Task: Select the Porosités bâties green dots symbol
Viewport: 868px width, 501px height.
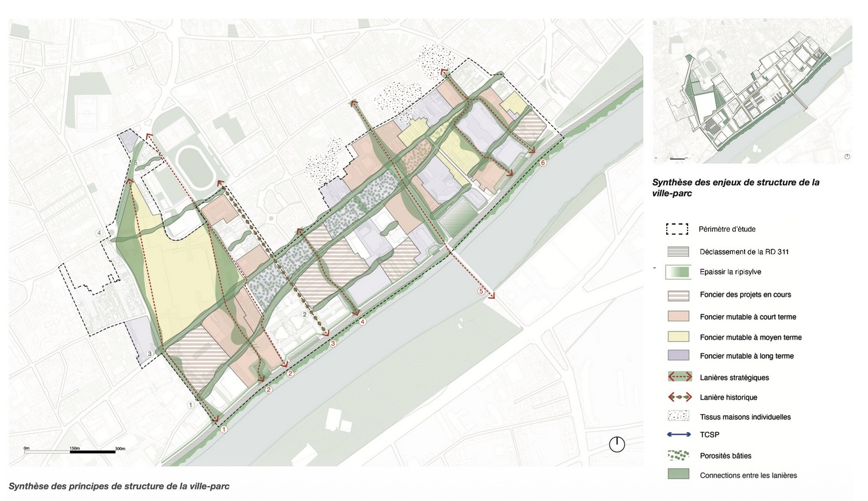Action: click(679, 455)
